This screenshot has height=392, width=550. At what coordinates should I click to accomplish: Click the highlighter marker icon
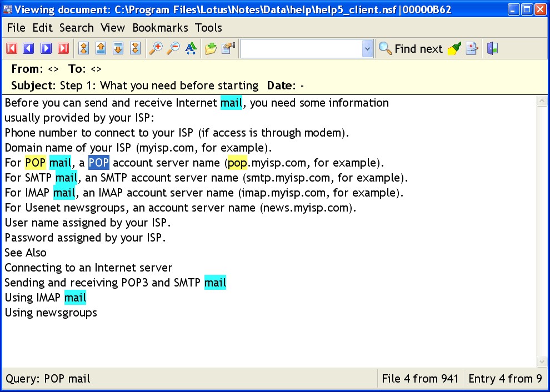[454, 49]
